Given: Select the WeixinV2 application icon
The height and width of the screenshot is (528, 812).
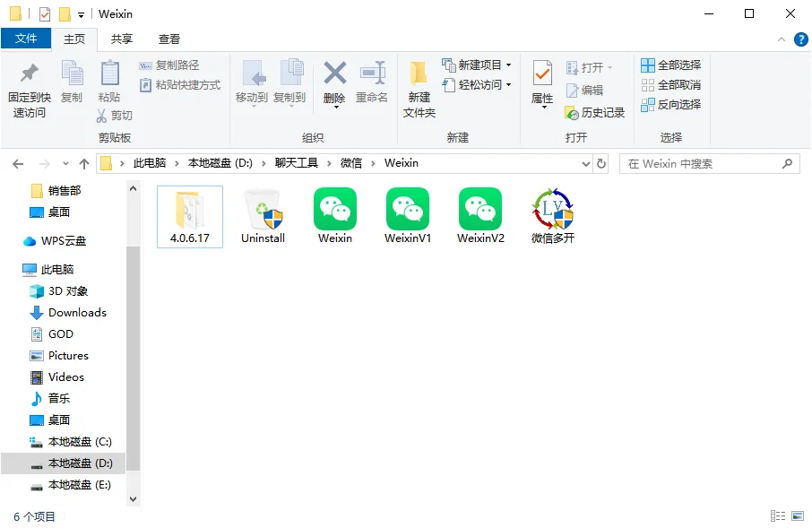Looking at the screenshot, I should click(480, 217).
